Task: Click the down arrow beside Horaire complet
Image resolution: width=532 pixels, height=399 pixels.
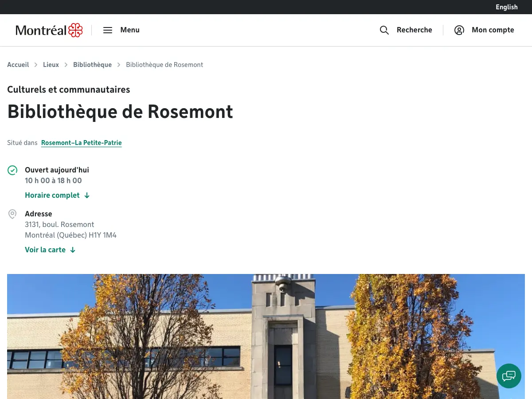Action: [x=87, y=196]
